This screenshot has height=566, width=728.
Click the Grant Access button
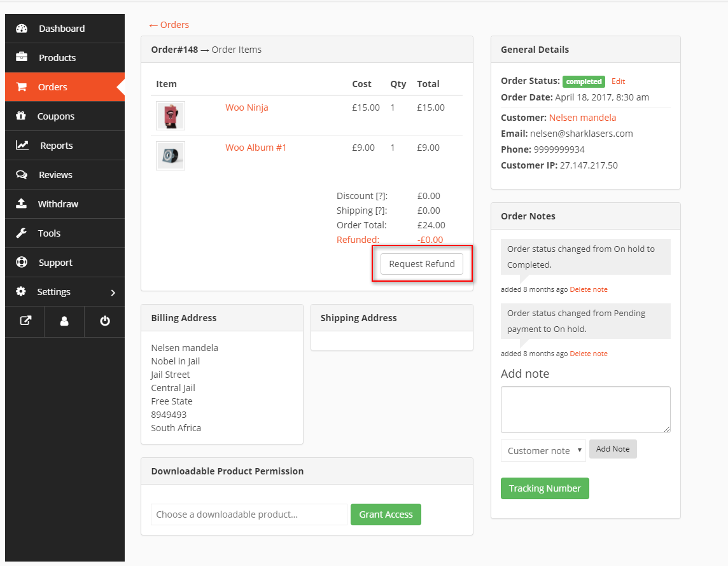386,514
